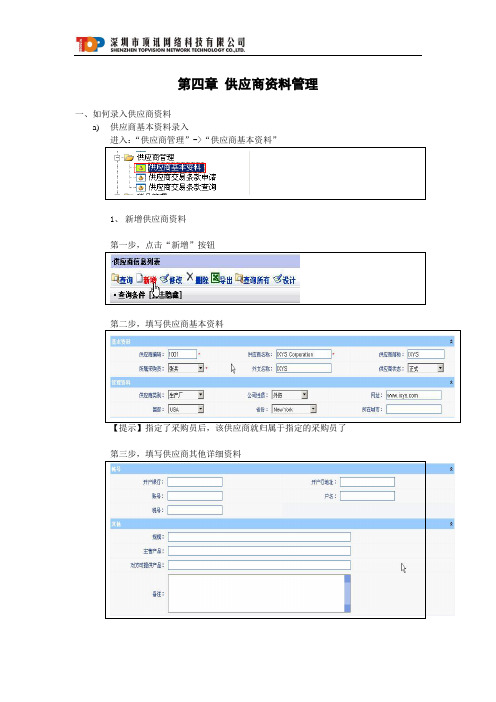Collapse the 账号 section header
The width and height of the screenshot is (496, 702).
tap(451, 469)
